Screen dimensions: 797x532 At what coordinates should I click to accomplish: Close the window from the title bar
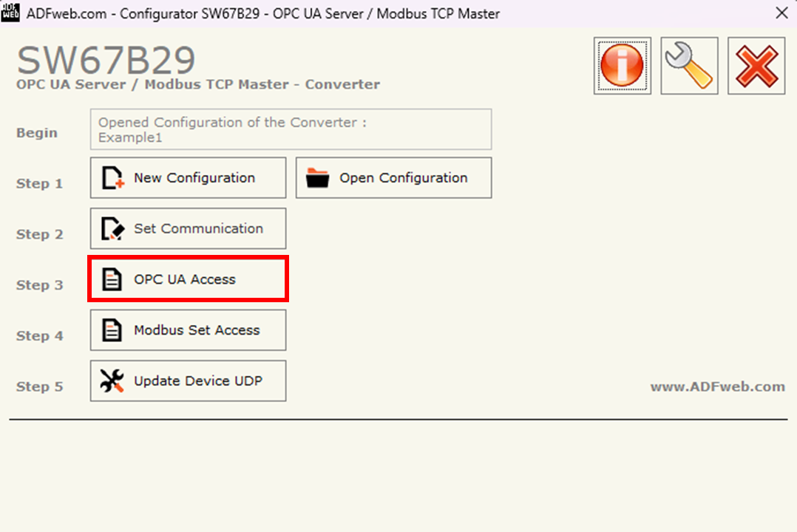(x=781, y=13)
